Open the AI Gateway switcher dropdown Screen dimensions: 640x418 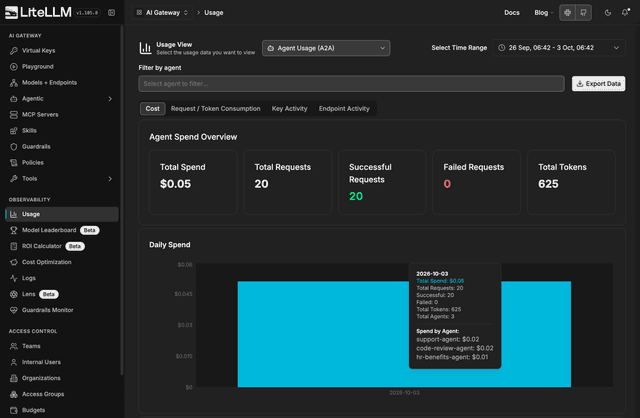162,13
